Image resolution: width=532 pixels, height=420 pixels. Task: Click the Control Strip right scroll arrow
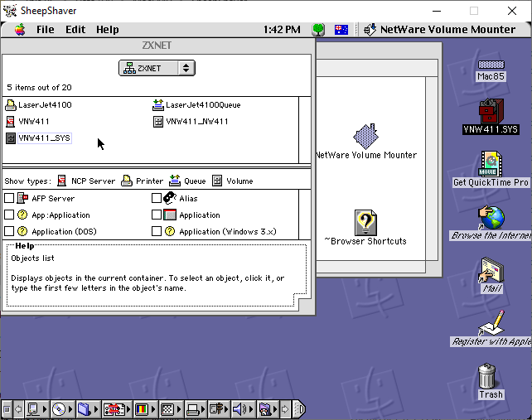pyautogui.click(x=285, y=409)
